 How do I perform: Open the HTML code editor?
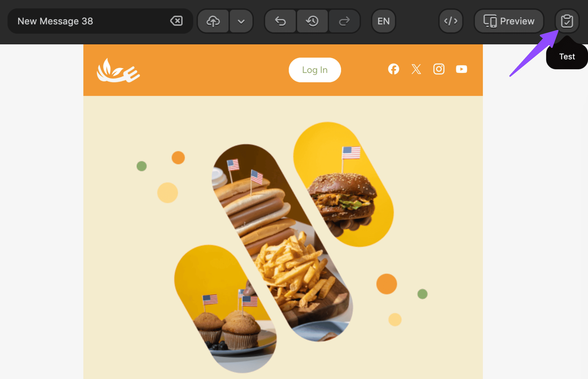[x=451, y=21]
